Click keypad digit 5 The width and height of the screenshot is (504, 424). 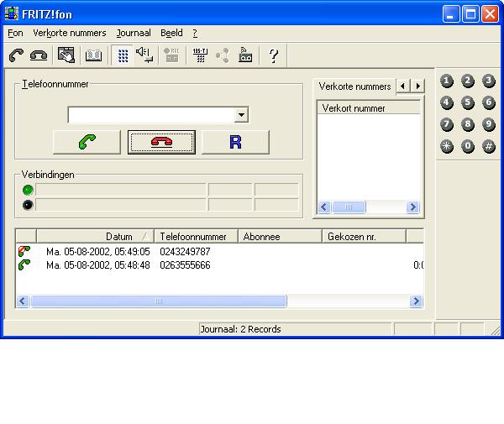click(x=468, y=102)
